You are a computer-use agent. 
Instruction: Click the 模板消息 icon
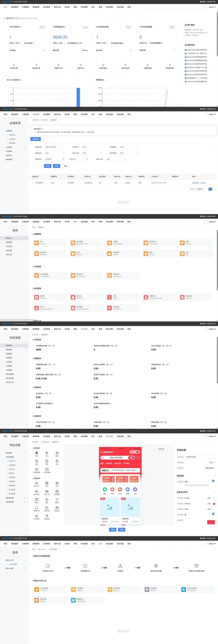pyautogui.click(x=73, y=600)
